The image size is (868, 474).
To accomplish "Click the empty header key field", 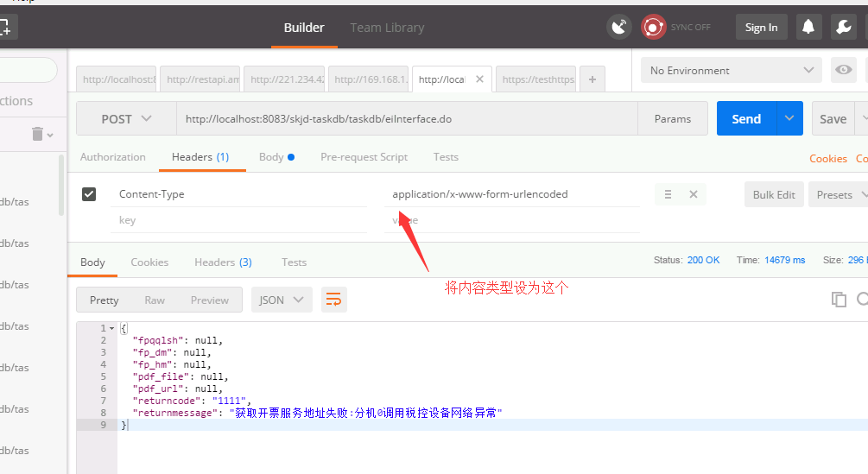I will [238, 220].
